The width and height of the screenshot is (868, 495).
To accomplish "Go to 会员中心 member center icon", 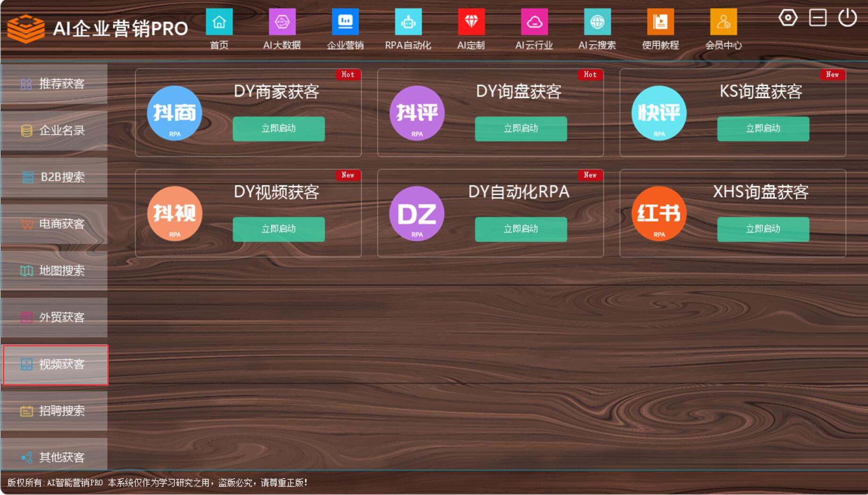I will pos(723,22).
